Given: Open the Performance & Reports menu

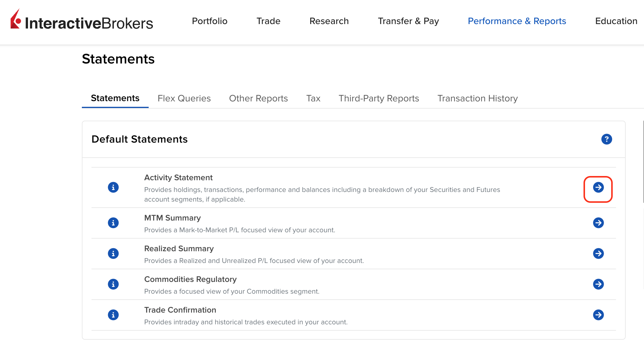Looking at the screenshot, I should tap(517, 21).
